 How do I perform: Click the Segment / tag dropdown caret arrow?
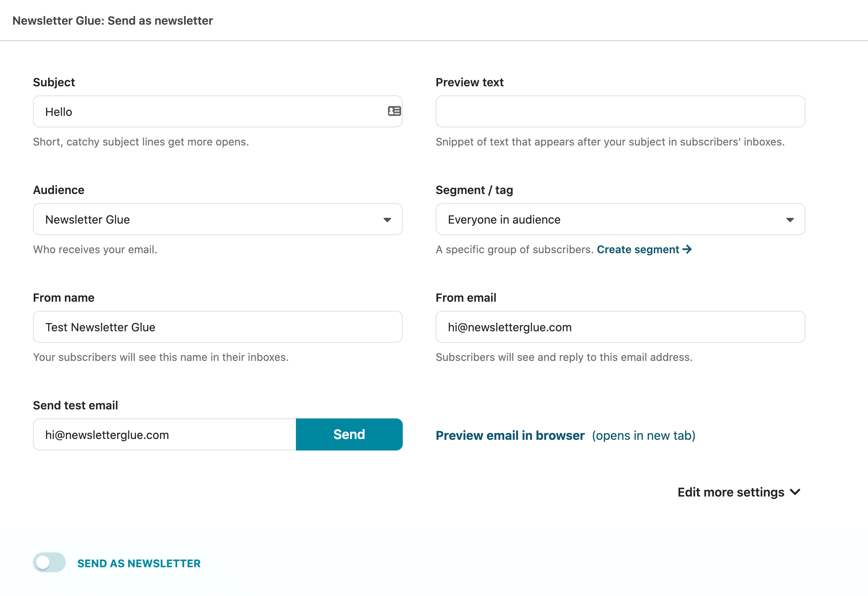point(790,219)
